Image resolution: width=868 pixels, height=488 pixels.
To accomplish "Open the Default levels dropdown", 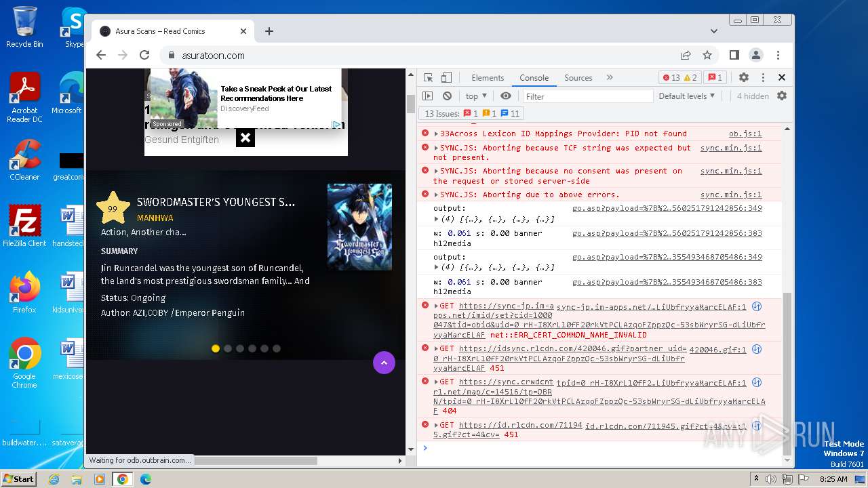I will coord(687,96).
